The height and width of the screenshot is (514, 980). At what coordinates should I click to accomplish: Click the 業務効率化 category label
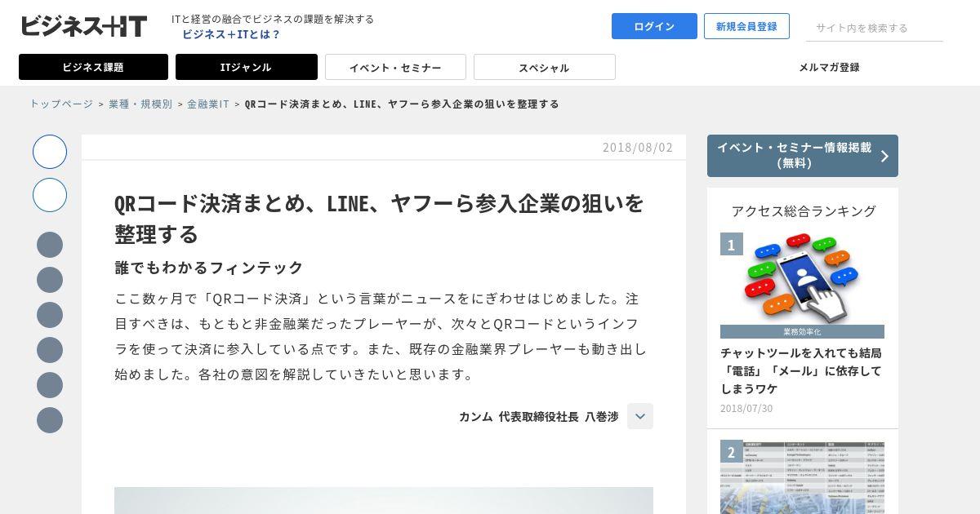802,332
